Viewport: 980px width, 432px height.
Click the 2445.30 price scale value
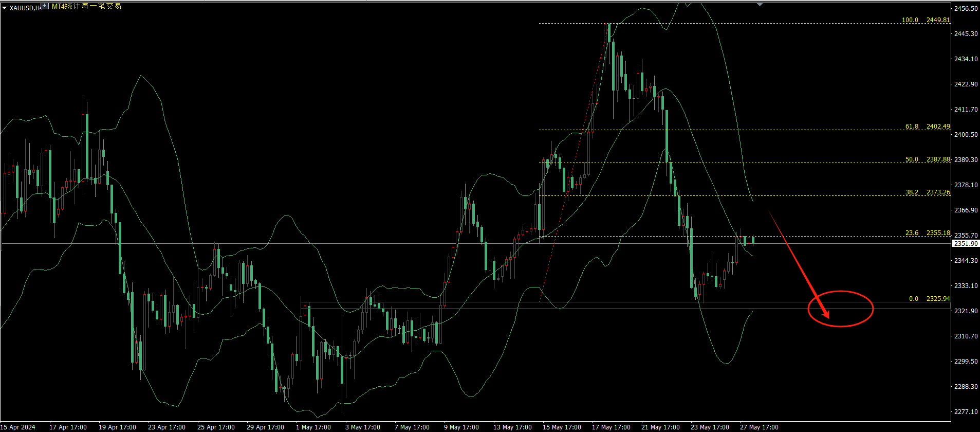[966, 34]
